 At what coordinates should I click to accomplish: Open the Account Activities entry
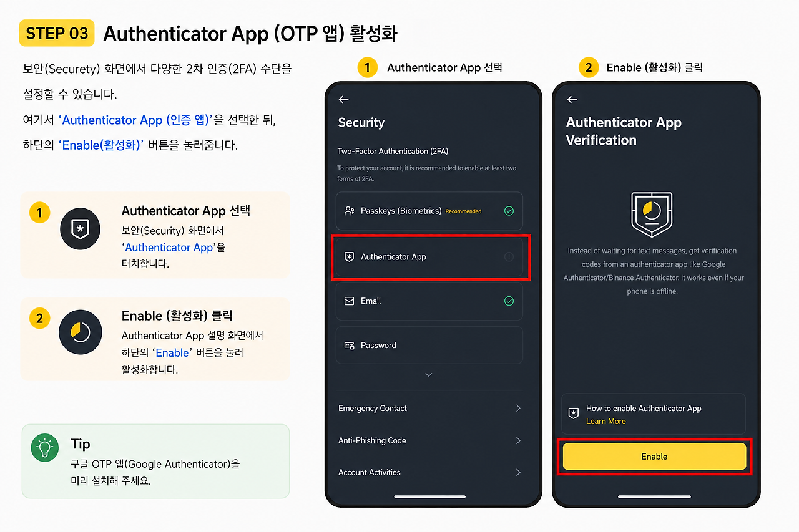pyautogui.click(x=429, y=472)
